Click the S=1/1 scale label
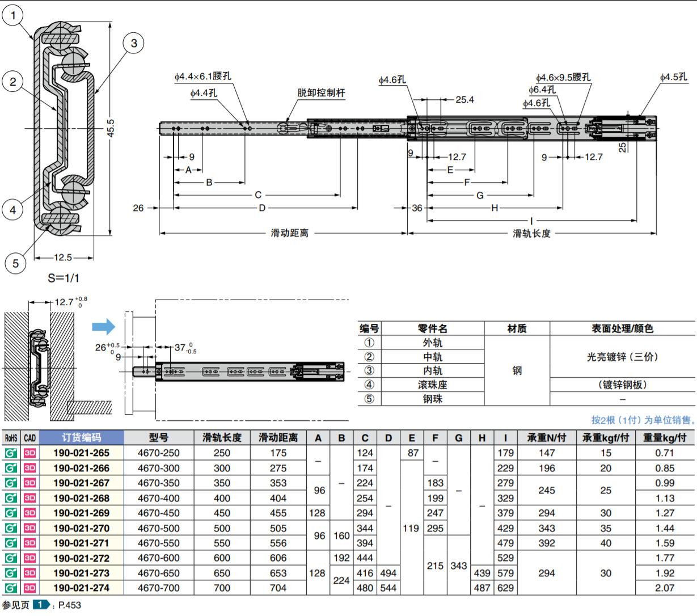697x616 pixels. pyautogui.click(x=64, y=279)
